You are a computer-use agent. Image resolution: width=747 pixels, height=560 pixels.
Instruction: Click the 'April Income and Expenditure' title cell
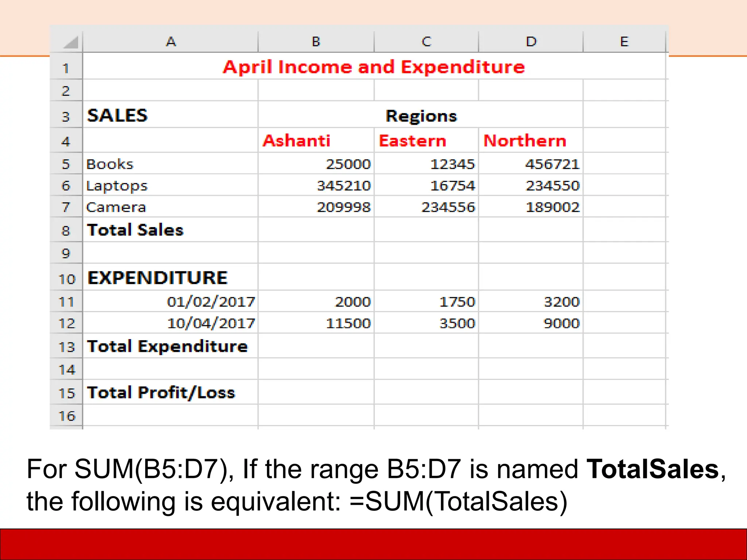tap(374, 66)
